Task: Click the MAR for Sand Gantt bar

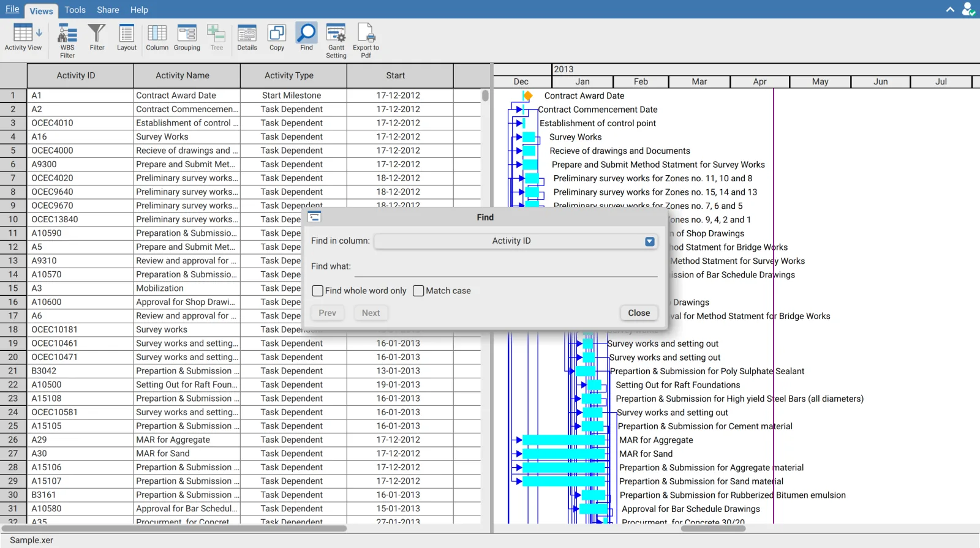Action: point(563,454)
